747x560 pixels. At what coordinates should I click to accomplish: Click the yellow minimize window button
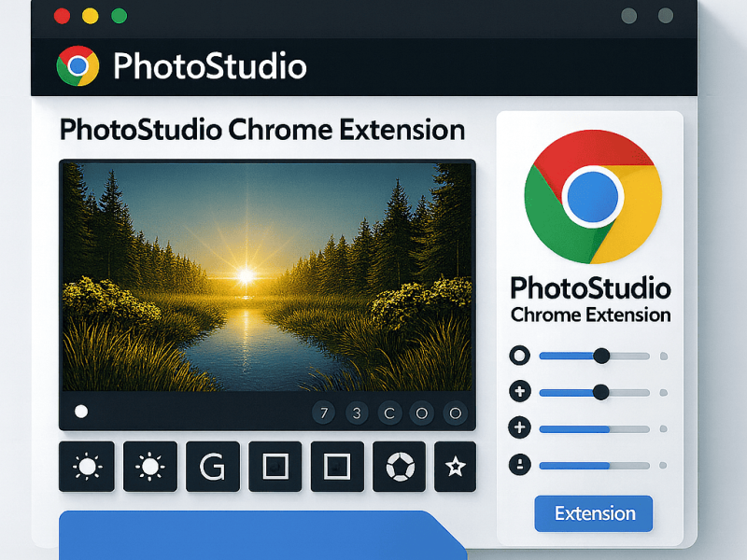(90, 16)
